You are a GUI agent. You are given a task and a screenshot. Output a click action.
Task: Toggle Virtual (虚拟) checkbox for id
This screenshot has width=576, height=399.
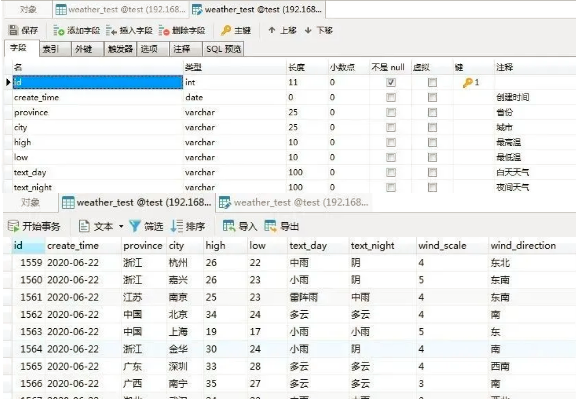[432, 82]
